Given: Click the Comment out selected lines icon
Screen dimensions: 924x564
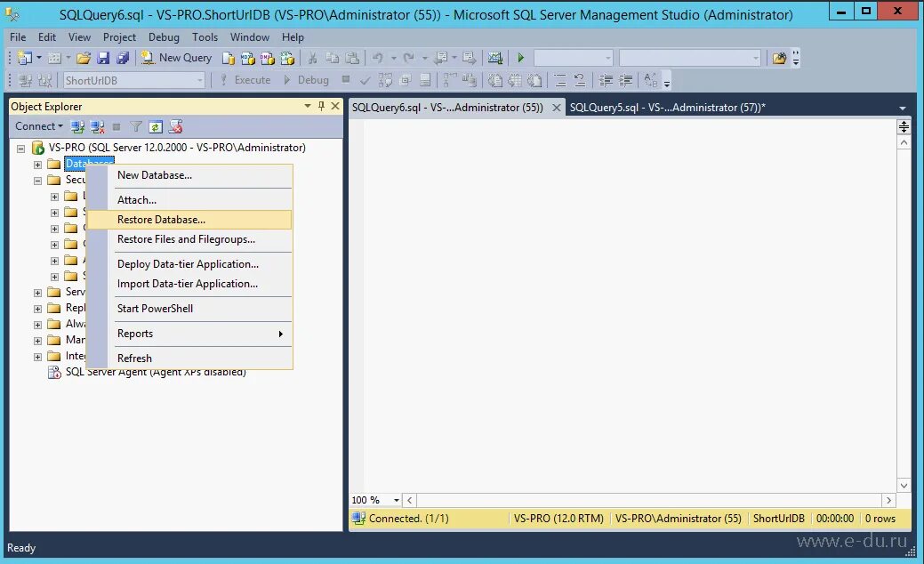Looking at the screenshot, I should 559,80.
